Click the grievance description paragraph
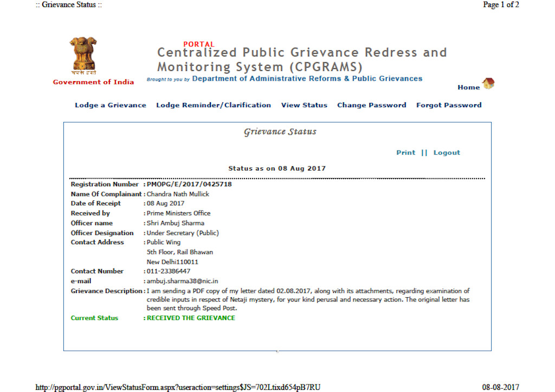Screen dimensions: 555x392 [308, 299]
